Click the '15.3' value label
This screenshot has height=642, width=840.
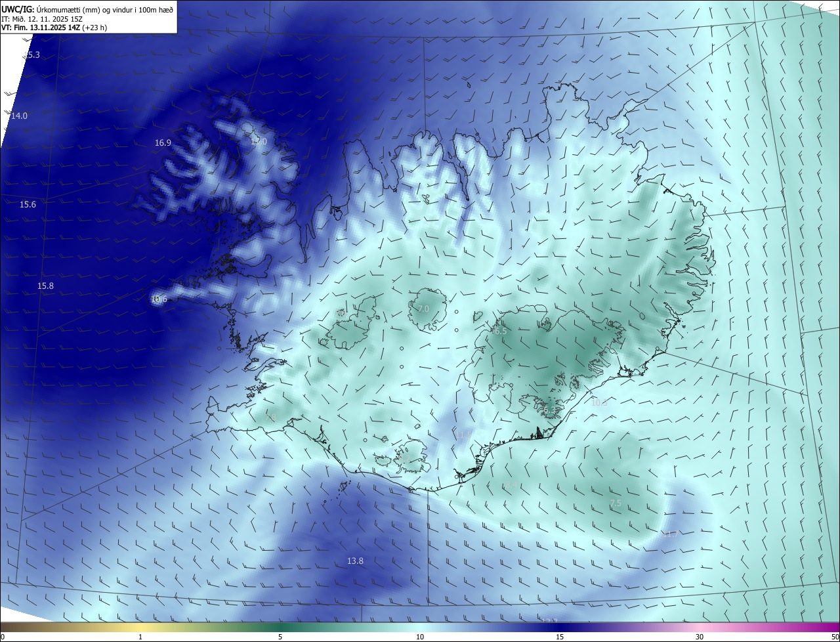(31, 55)
